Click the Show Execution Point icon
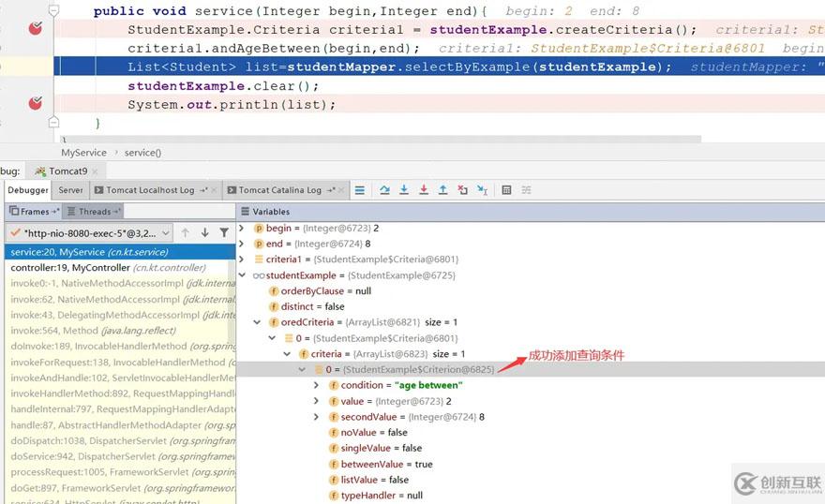The width and height of the screenshot is (825, 504). pos(360,190)
